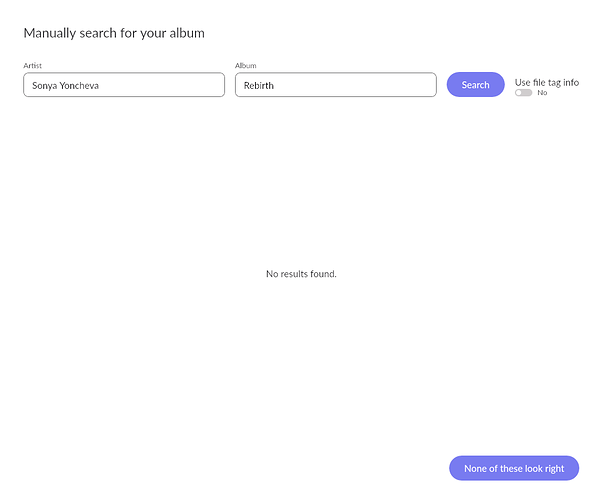
Task: Click the 'Use file tag info' label
Action: (x=547, y=82)
